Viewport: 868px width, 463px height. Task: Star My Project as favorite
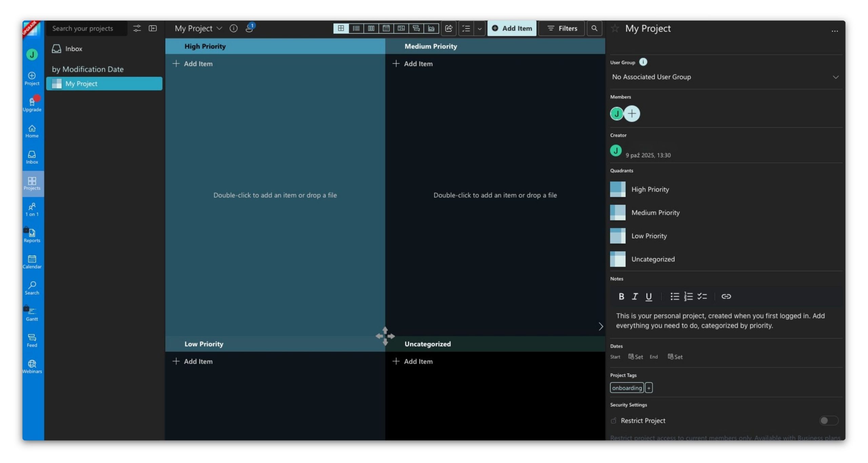[615, 28]
